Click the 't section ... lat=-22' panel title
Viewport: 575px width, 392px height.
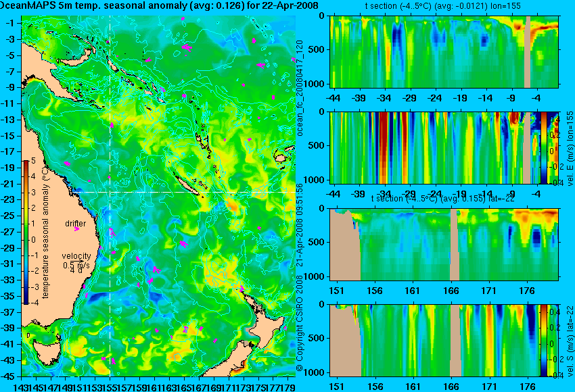click(442, 199)
